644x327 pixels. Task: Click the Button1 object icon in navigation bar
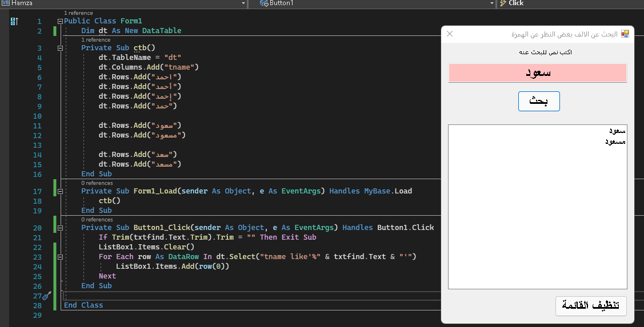tap(264, 3)
